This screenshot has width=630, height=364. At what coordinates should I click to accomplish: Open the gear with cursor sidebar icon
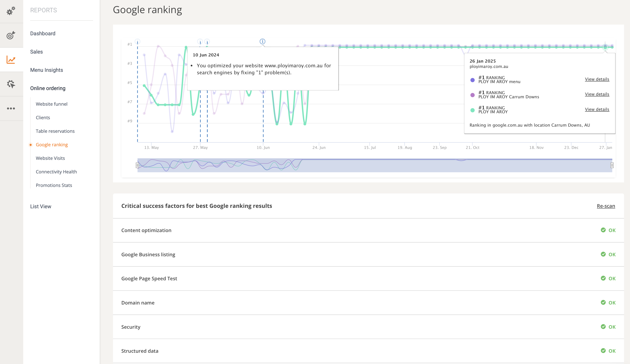pyautogui.click(x=11, y=84)
